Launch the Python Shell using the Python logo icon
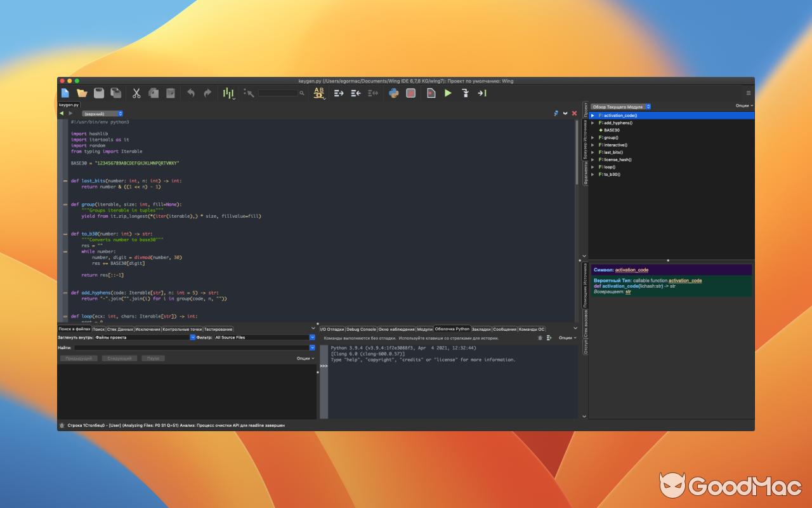Image resolution: width=812 pixels, height=508 pixels. (x=393, y=93)
